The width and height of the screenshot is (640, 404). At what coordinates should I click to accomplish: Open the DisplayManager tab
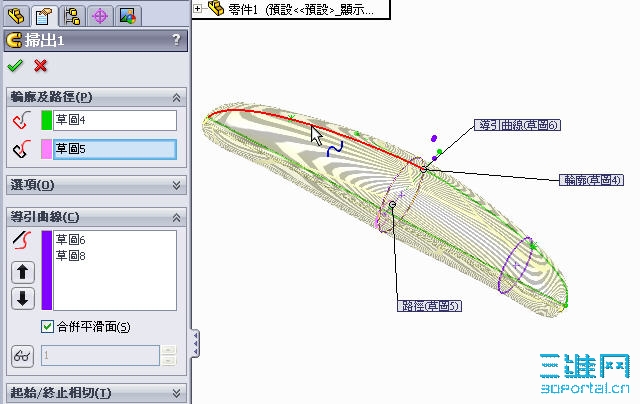coord(128,16)
